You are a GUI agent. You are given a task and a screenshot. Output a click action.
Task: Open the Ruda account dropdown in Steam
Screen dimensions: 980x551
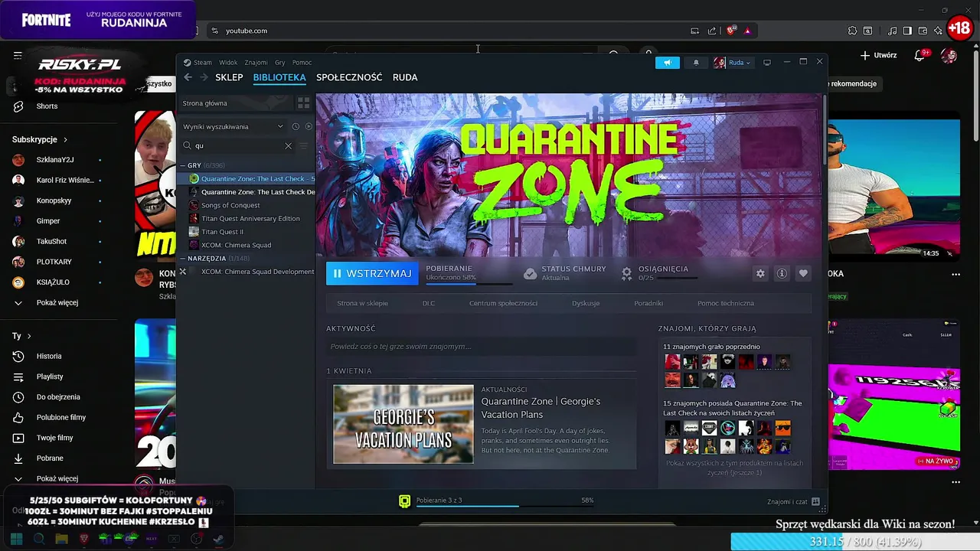click(732, 63)
